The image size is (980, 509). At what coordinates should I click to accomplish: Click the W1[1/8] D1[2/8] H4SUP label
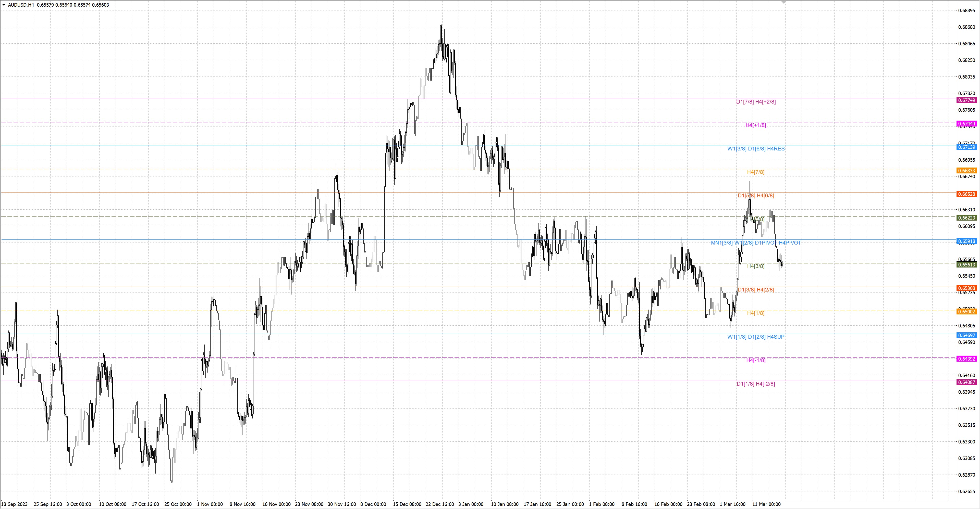[x=755, y=337]
